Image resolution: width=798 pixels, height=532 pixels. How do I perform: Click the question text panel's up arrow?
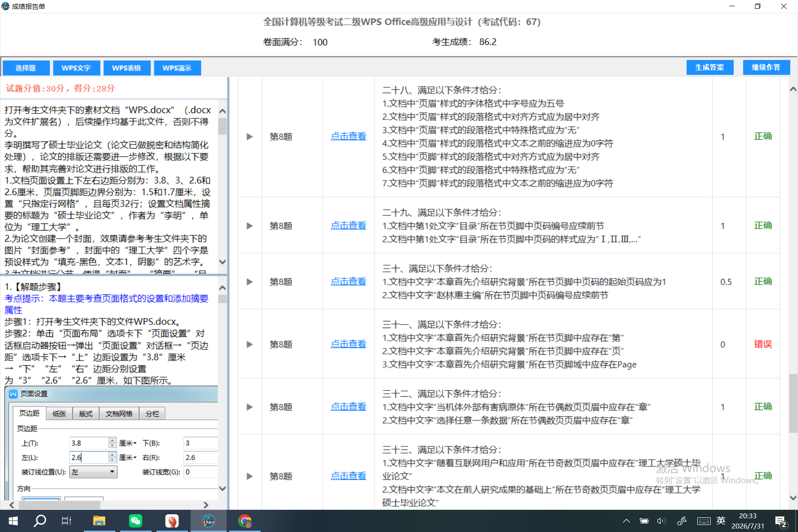(223, 111)
